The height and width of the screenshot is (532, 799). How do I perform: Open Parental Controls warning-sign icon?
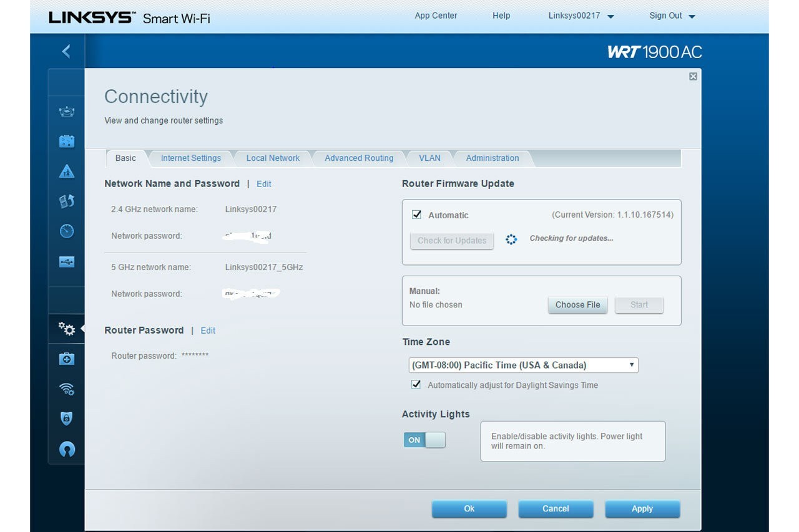click(x=67, y=171)
